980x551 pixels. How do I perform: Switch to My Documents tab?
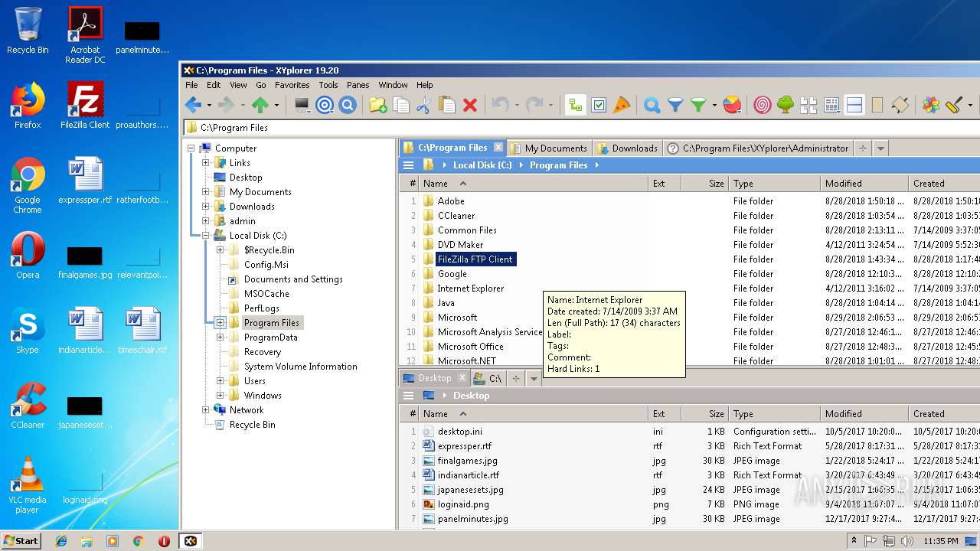pos(548,148)
